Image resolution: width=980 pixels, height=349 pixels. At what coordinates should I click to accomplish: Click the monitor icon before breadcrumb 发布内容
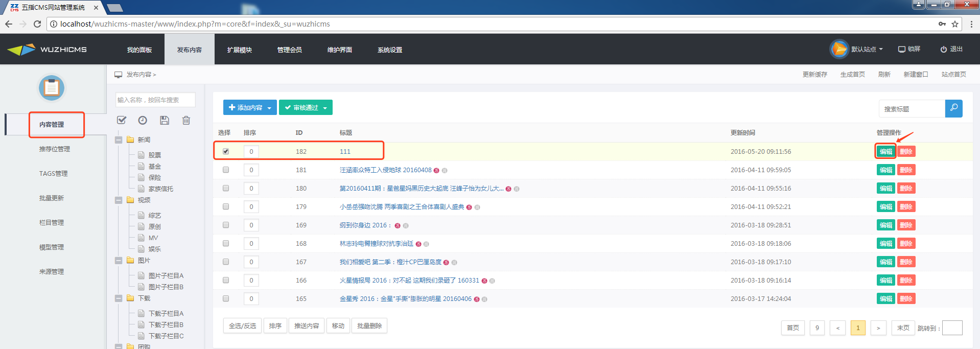point(119,75)
